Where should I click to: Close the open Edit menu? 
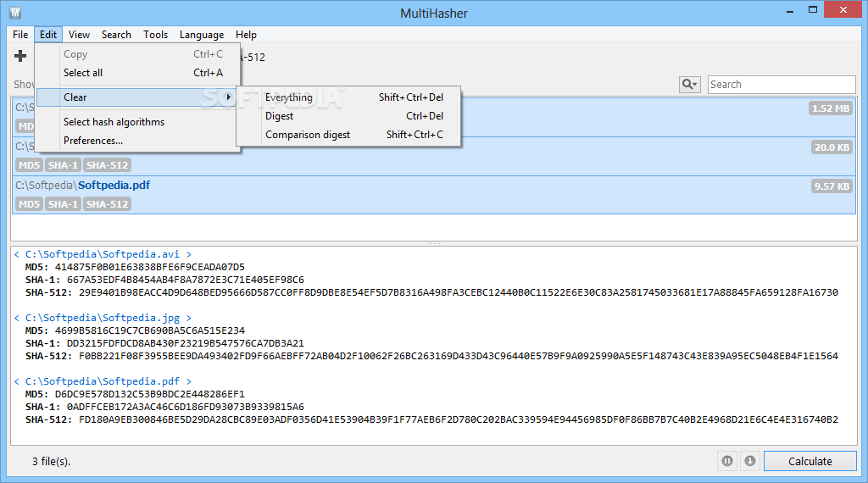point(48,34)
